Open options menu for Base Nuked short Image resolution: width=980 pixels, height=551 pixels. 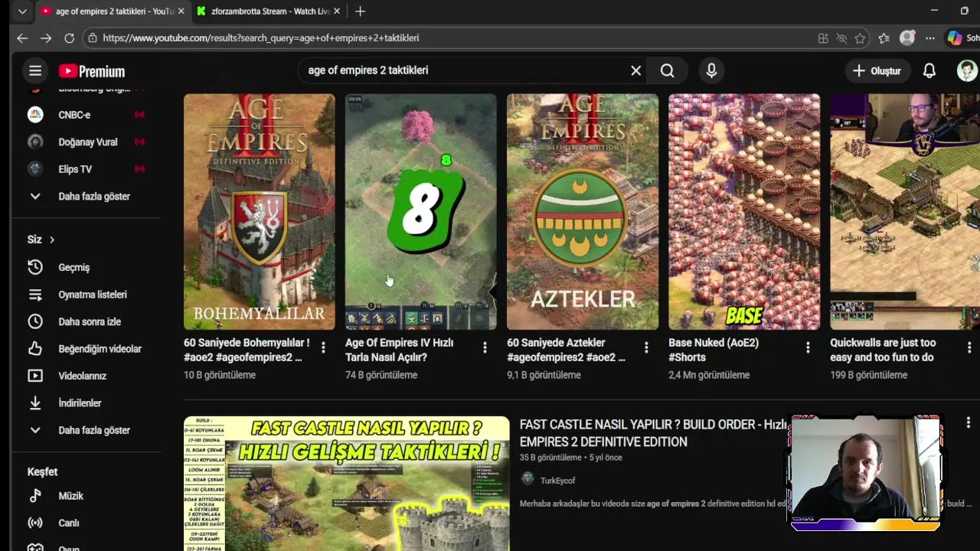(808, 348)
